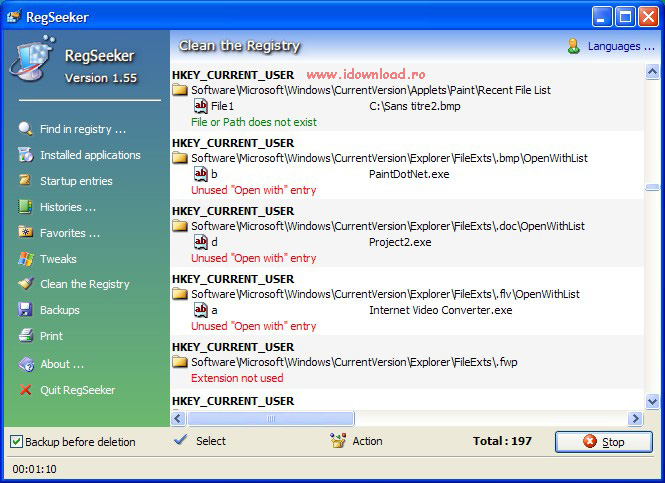Select the Paint\Recent File List key path
Image resolution: width=665 pixels, height=483 pixels.
click(x=371, y=90)
